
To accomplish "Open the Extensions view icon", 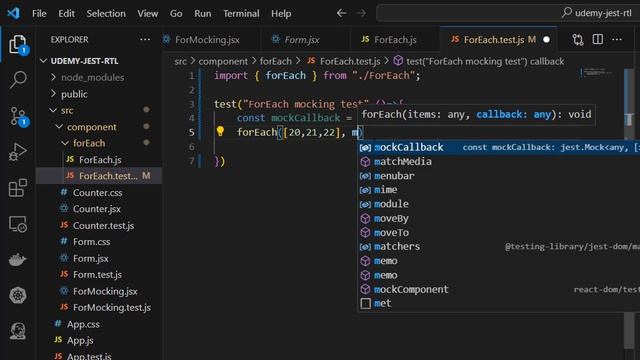I will (x=18, y=188).
